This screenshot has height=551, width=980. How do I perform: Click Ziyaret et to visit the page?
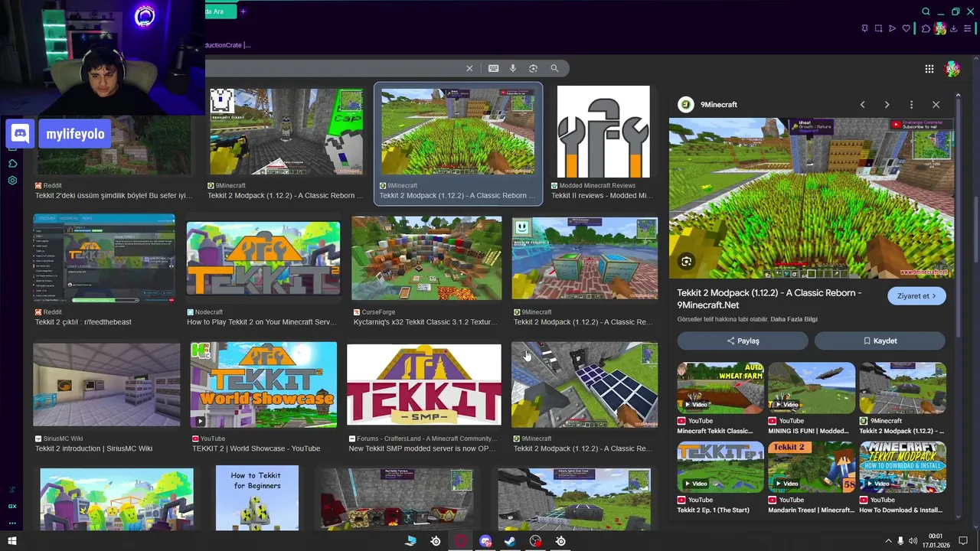(x=916, y=296)
